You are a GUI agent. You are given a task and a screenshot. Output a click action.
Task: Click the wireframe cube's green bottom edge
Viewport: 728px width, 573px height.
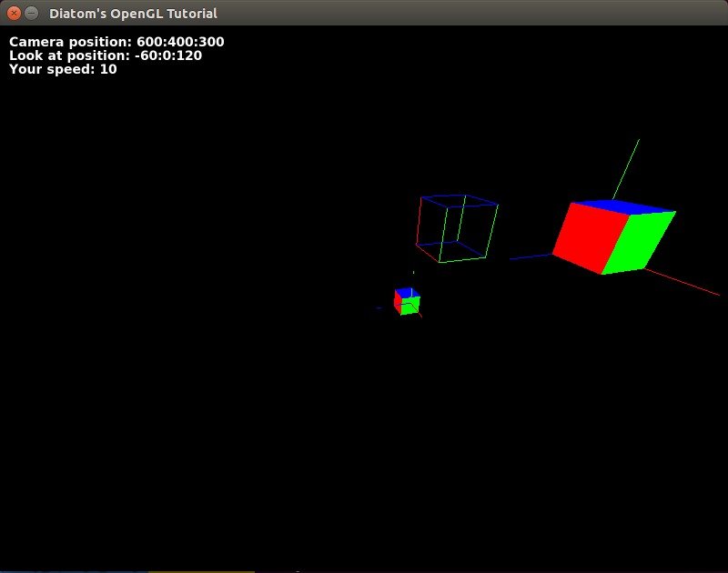coord(462,259)
